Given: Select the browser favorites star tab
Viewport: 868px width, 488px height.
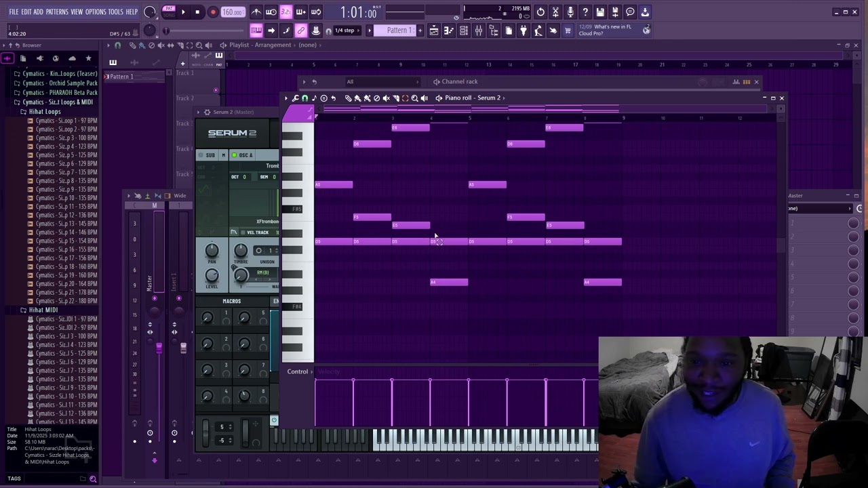Looking at the screenshot, I should click(x=88, y=58).
